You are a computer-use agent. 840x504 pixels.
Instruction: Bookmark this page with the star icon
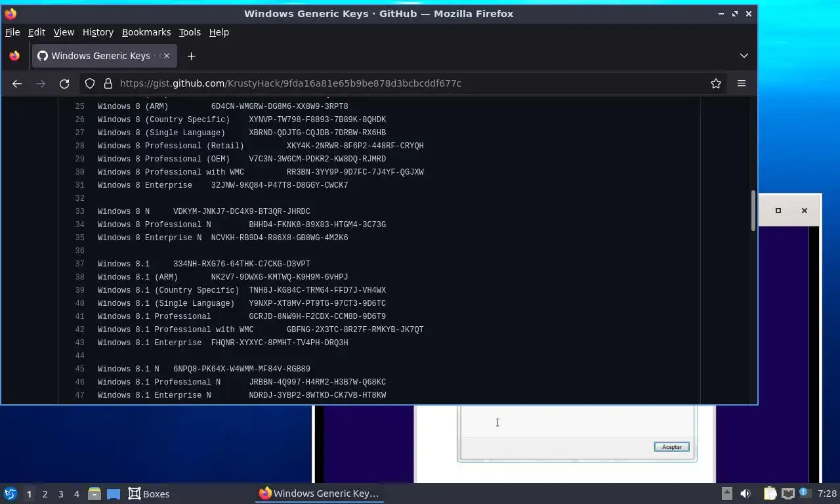(x=716, y=83)
